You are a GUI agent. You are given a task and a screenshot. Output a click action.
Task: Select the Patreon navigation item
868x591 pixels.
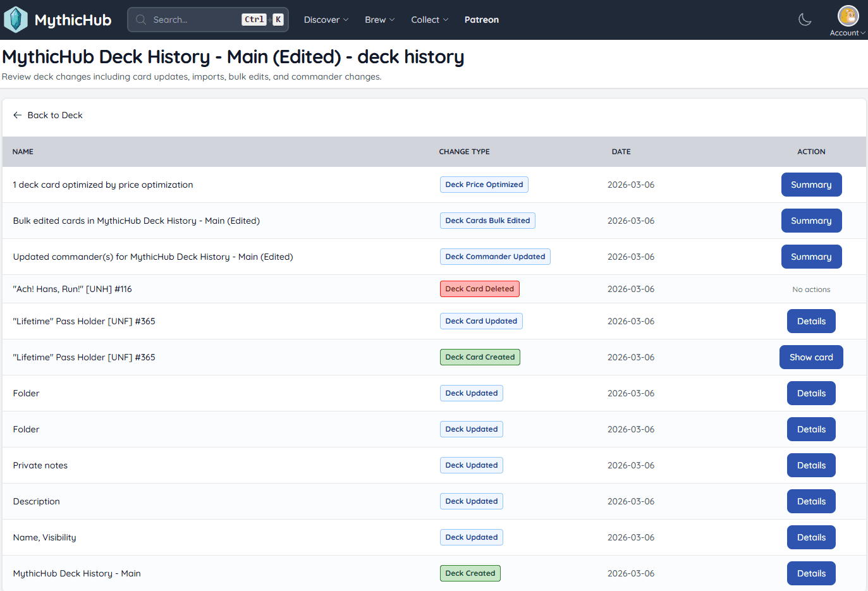tap(481, 20)
